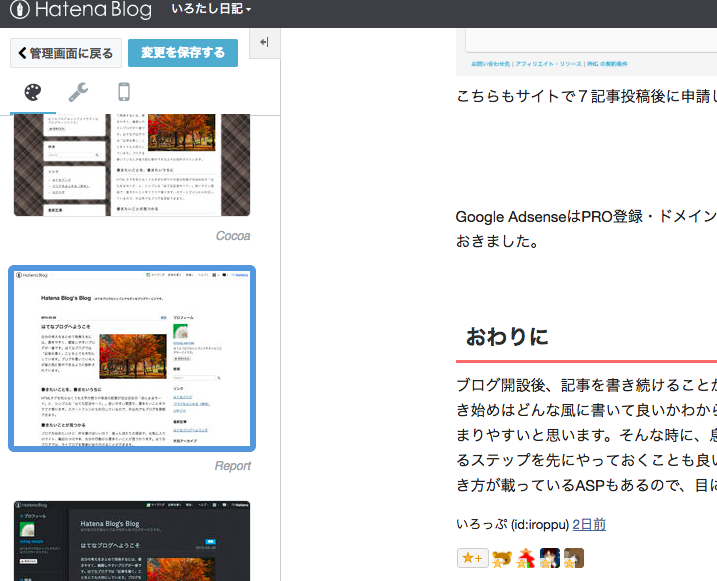Screen dimensions: 717x581
Task: Click the Report theme name label
Action: pyautogui.click(x=232, y=466)
